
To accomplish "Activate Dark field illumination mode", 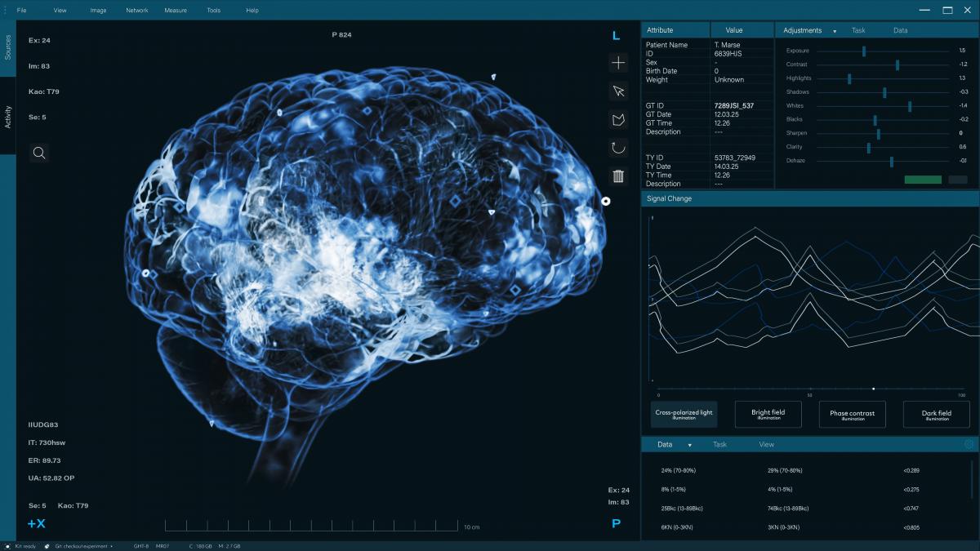I will (936, 415).
